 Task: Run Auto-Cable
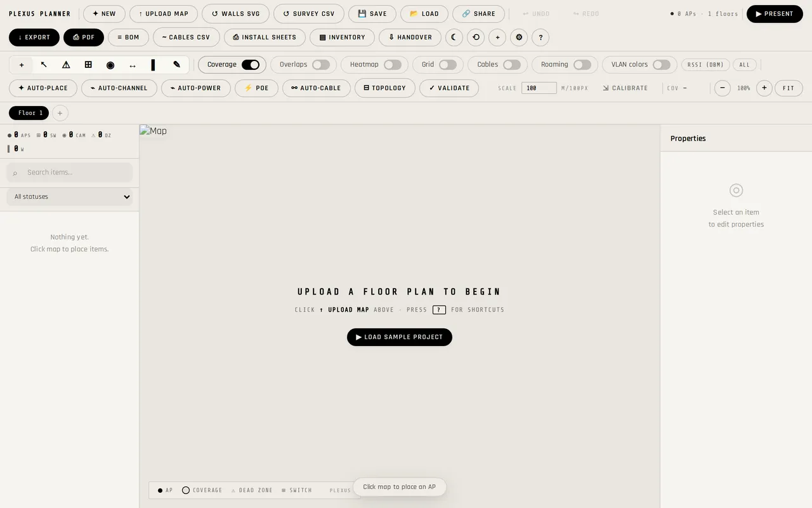pyautogui.click(x=317, y=88)
